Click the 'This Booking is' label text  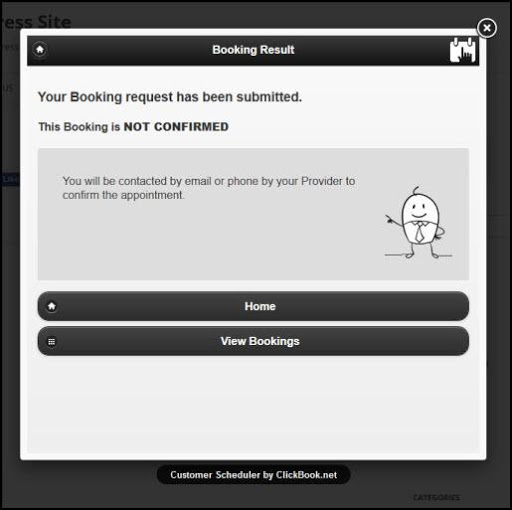(x=79, y=127)
